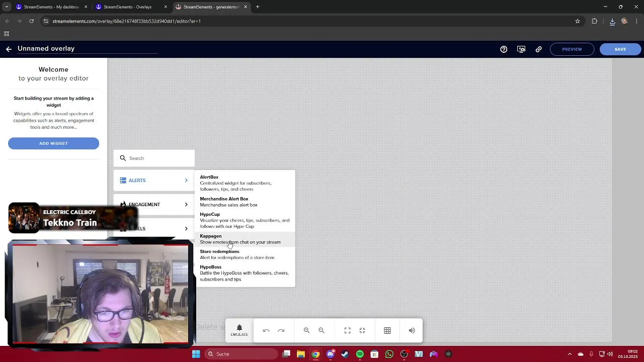Open the browser downloads icon
Viewport: 644px width, 362px height.
(612, 21)
